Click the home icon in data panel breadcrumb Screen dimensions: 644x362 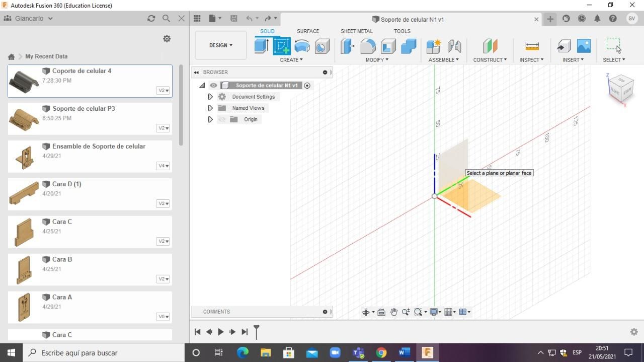click(11, 56)
